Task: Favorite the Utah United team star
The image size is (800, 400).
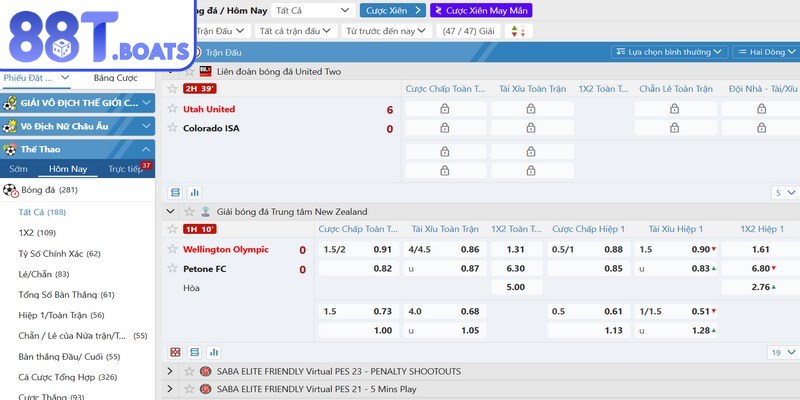Action: [172, 109]
